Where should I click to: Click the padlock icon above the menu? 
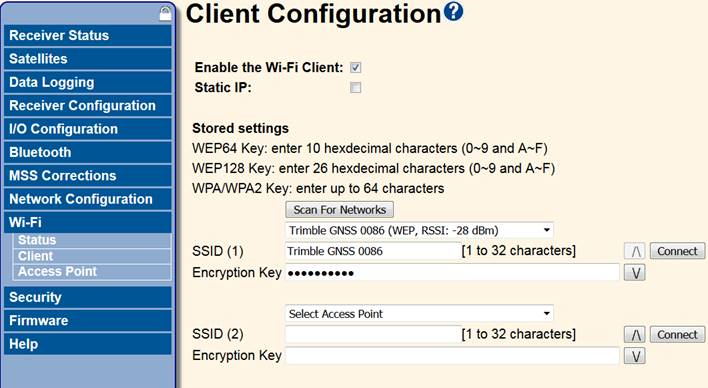165,13
